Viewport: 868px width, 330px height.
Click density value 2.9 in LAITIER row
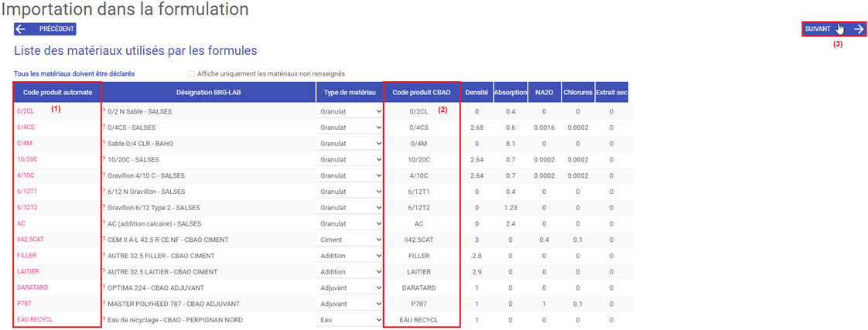477,271
